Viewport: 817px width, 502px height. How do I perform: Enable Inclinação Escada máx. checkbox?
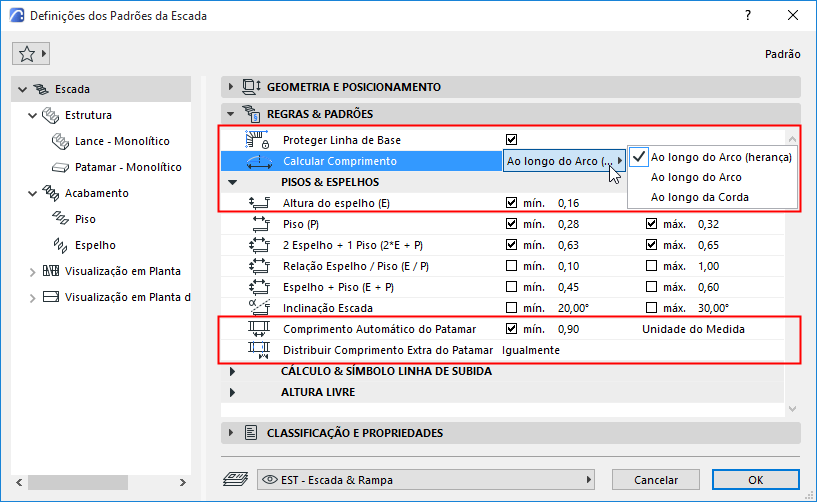[651, 308]
